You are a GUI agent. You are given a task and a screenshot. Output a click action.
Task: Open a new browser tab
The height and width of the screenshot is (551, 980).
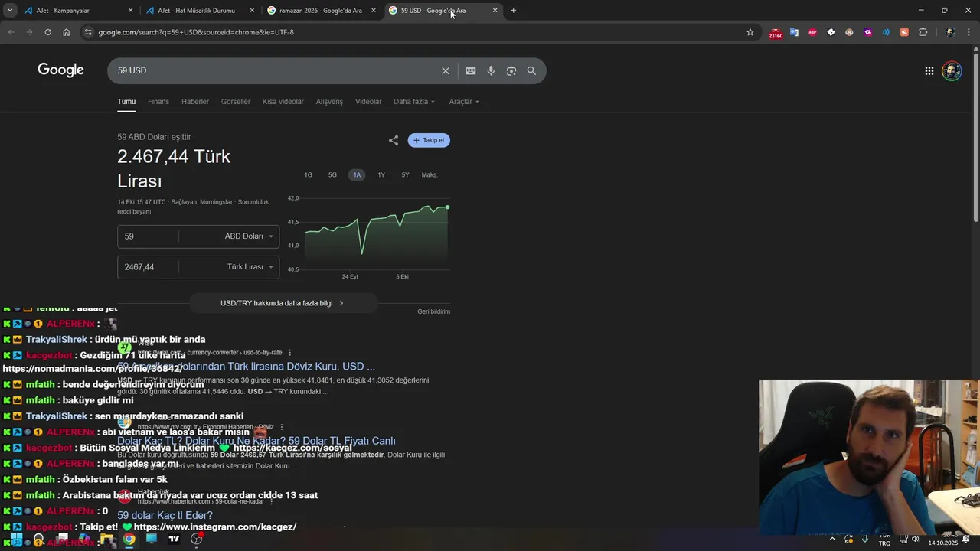tap(513, 11)
